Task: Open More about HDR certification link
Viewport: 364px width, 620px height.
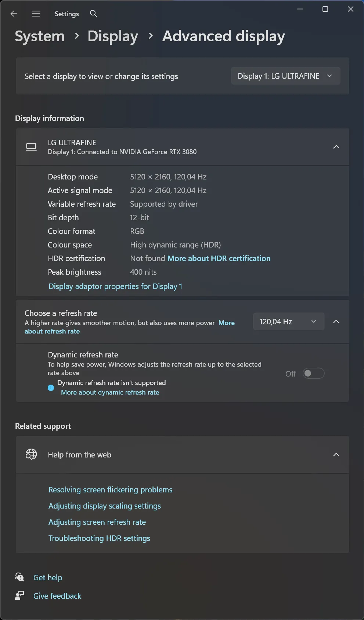Action: (219, 259)
